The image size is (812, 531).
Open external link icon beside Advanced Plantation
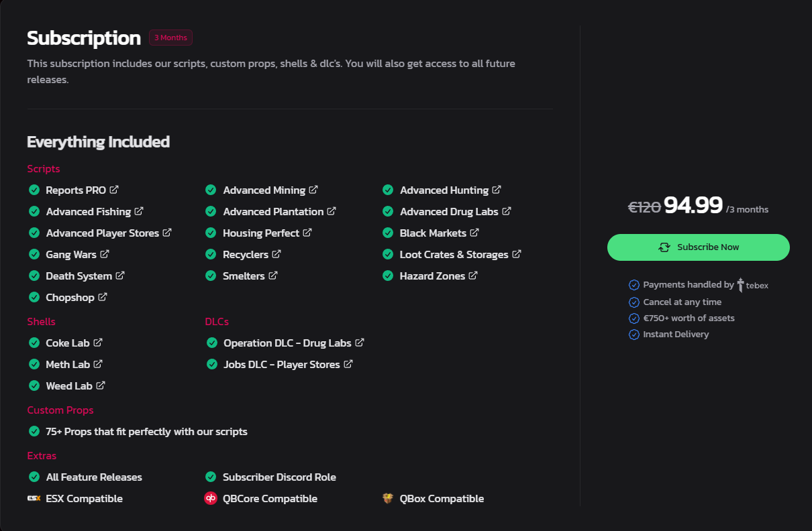[332, 211]
